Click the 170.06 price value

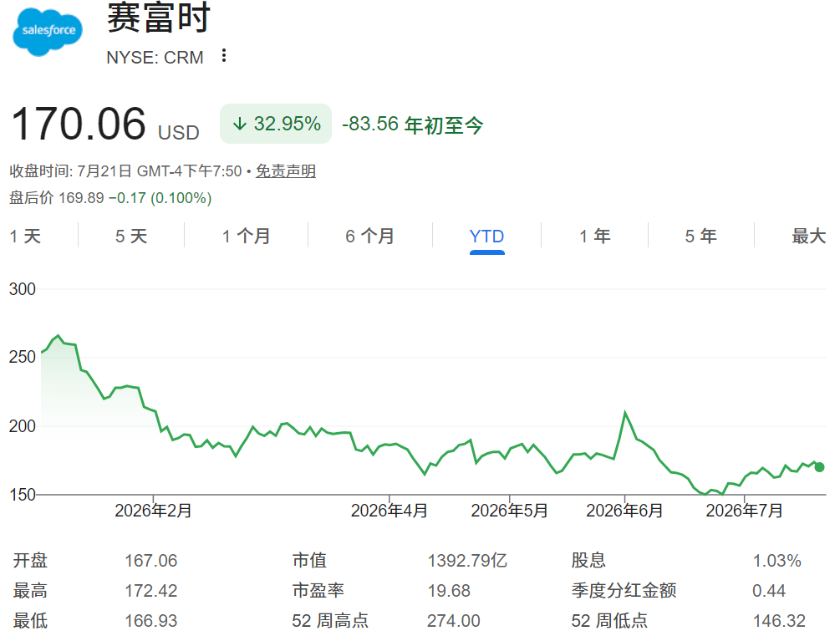tap(79, 125)
